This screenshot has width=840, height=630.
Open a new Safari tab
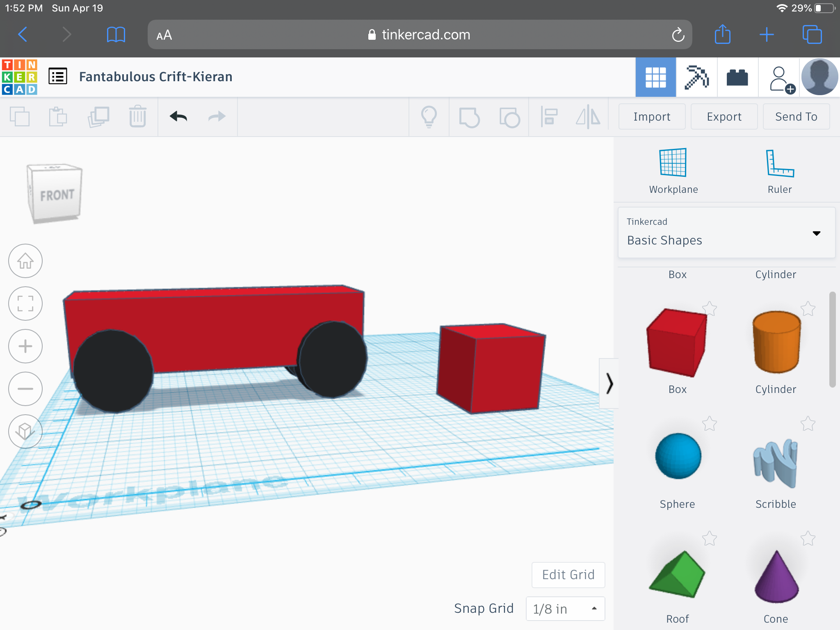tap(767, 34)
